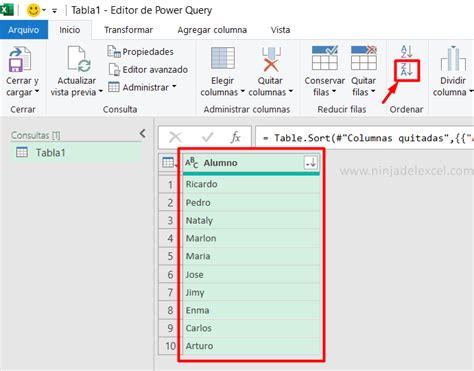Image resolution: width=474 pixels, height=371 pixels.
Task: Select the cell Jimy
Action: 251,292
